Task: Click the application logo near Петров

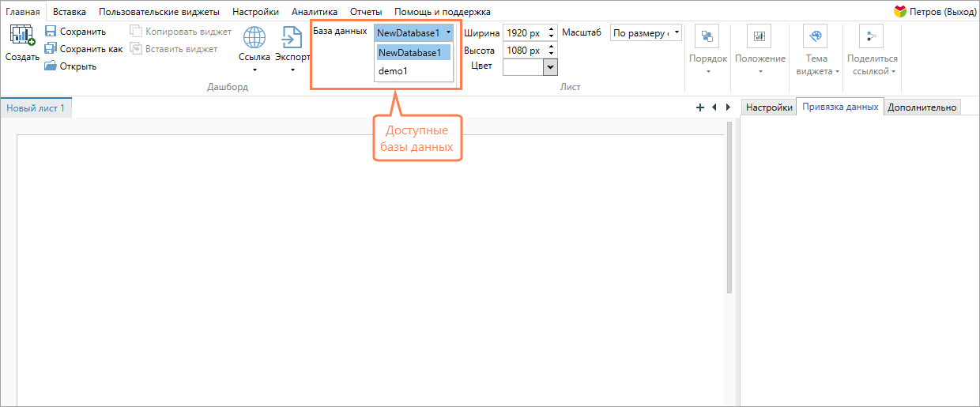Action: (900, 12)
